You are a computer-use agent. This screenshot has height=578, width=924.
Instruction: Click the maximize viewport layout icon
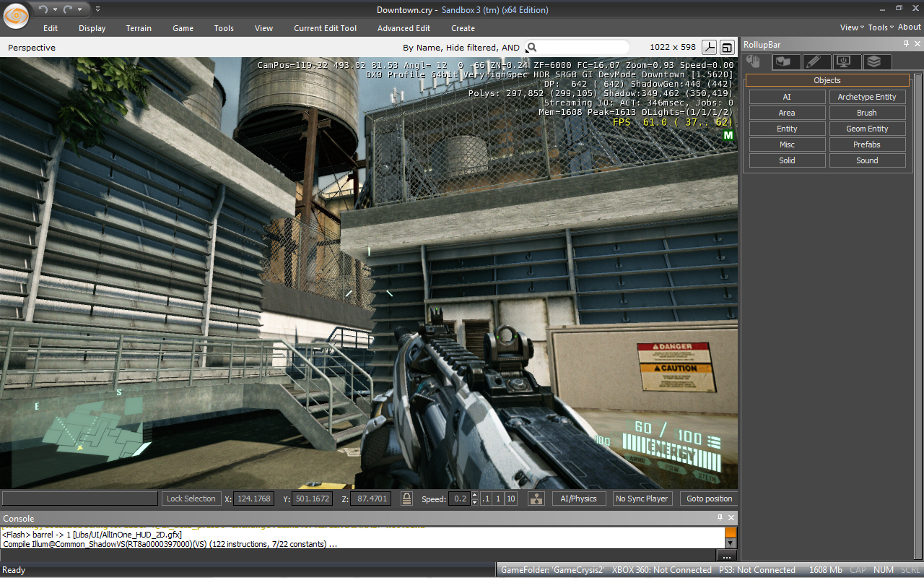tap(727, 48)
